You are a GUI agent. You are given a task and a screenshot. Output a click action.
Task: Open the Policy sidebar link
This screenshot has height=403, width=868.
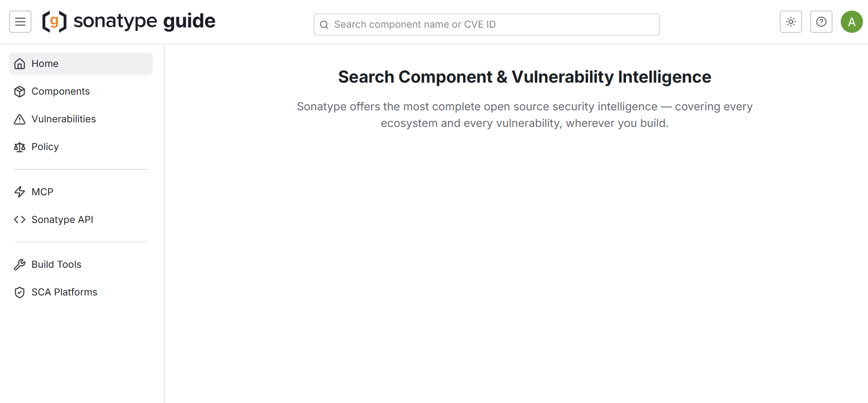click(x=45, y=147)
